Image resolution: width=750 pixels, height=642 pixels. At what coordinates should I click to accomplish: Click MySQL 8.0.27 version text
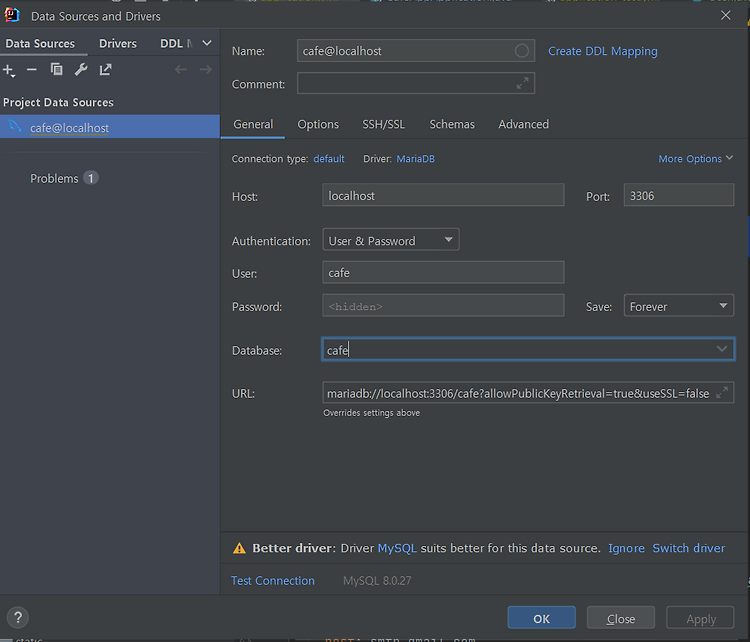click(377, 581)
